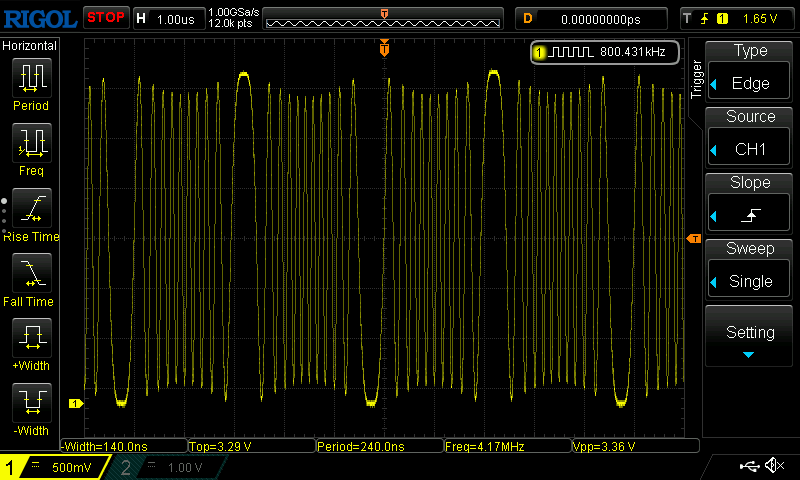
Task: Click the measurement menu page indicator dots
Action: (x=4, y=218)
